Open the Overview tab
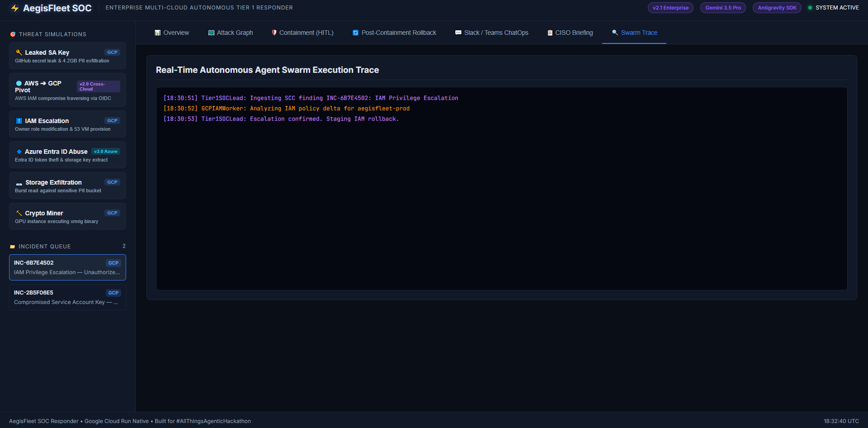868x428 pixels. [172, 33]
